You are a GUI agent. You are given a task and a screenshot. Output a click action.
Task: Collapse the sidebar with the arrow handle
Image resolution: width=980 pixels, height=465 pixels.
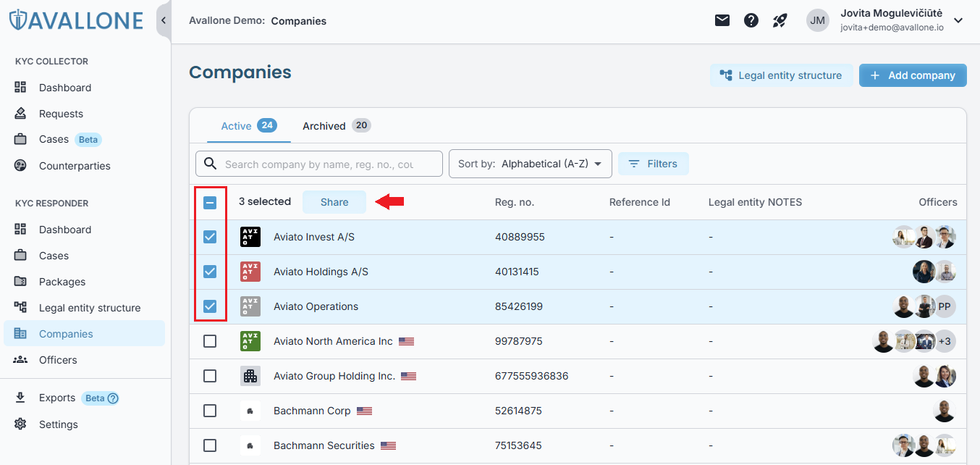(x=164, y=20)
